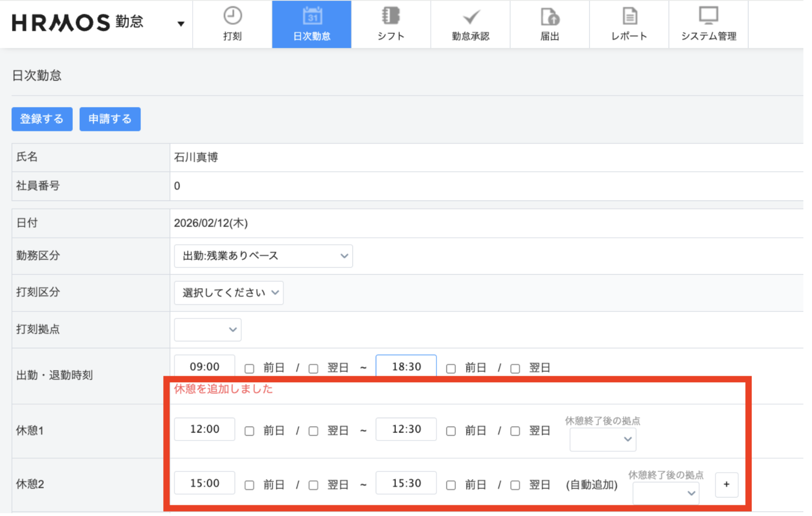The image size is (812, 516).
Task: Expand the HRMOS 勤怠 product switcher arrow
Action: (x=181, y=24)
